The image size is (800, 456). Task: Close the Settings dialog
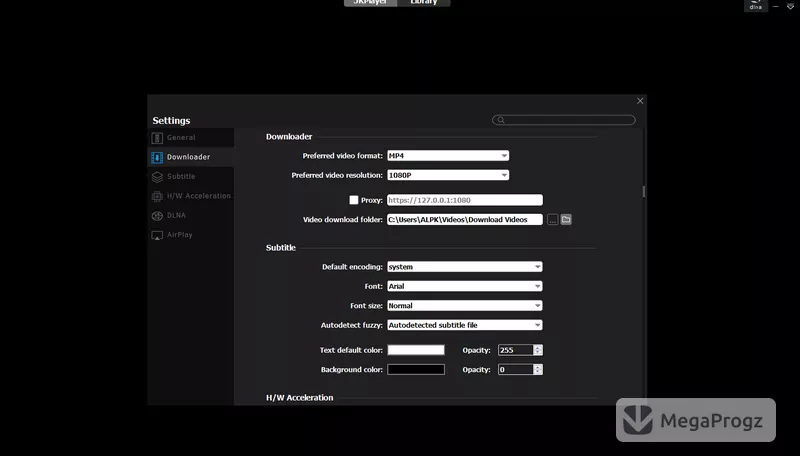(x=640, y=101)
